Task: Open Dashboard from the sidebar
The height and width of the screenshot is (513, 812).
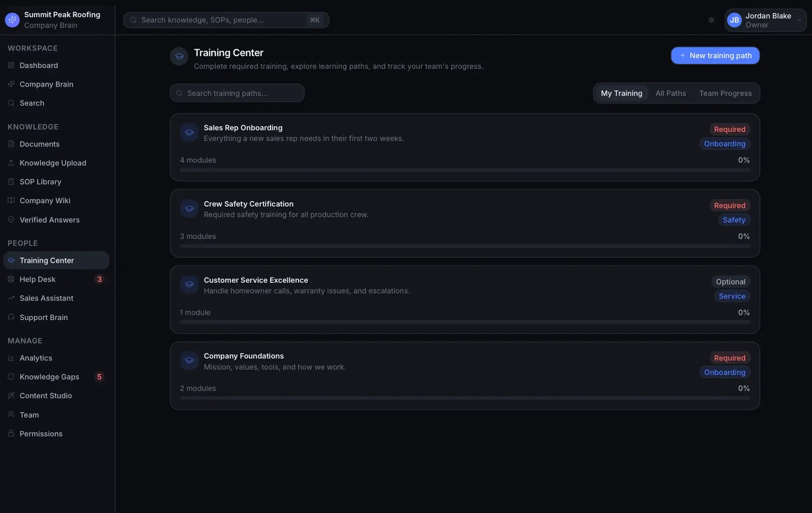Action: (x=56, y=65)
